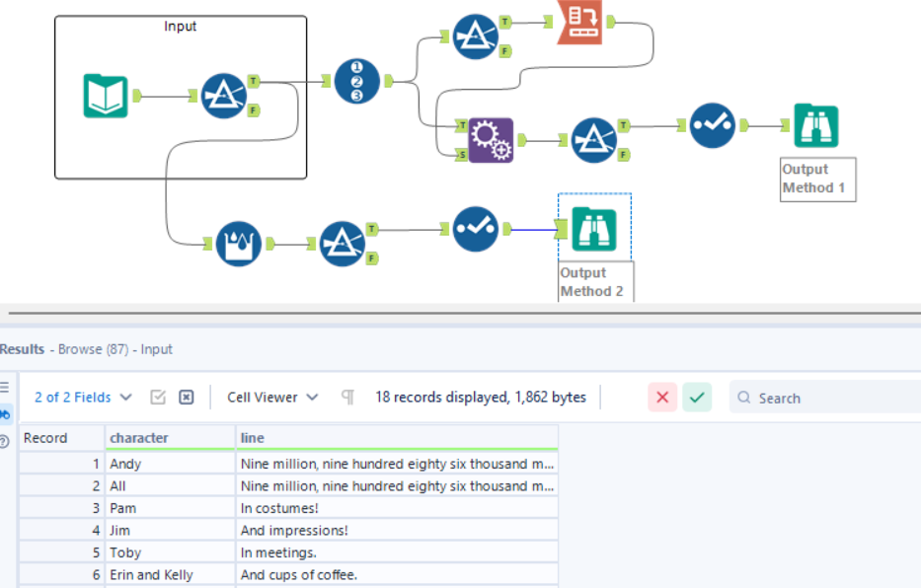Open the '2 of 2 Fields' dropdown
The height and width of the screenshot is (588, 921).
(x=83, y=398)
